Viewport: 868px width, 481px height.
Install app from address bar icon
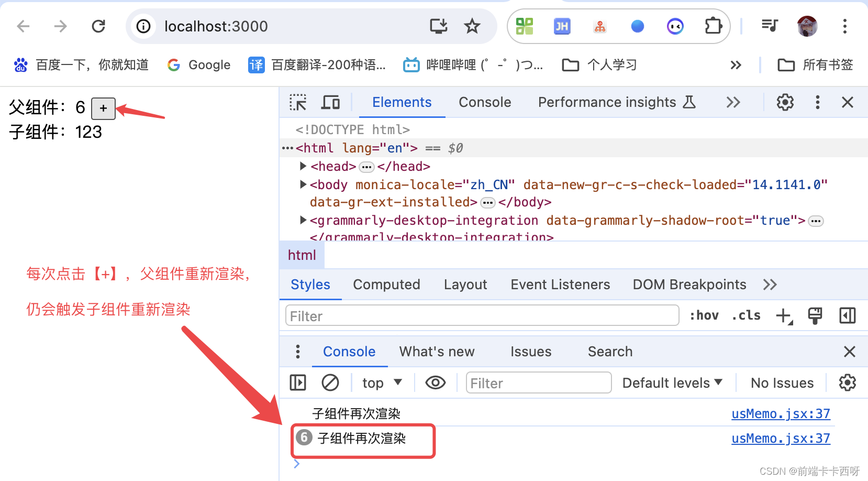click(x=439, y=26)
